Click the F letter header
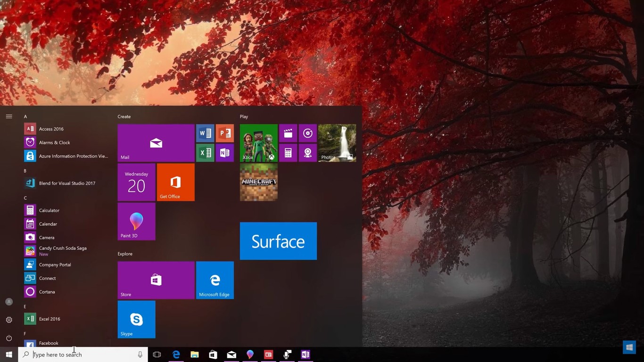 point(25,334)
